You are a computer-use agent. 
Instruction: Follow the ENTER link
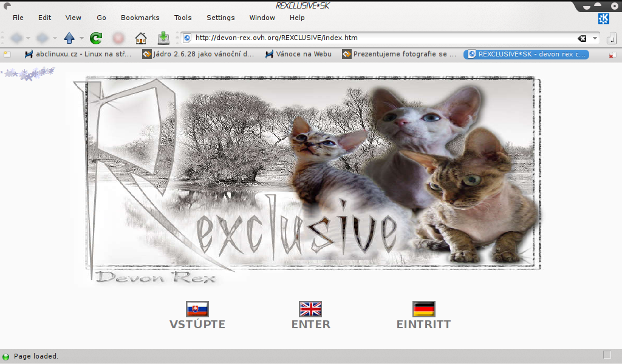[x=311, y=325]
